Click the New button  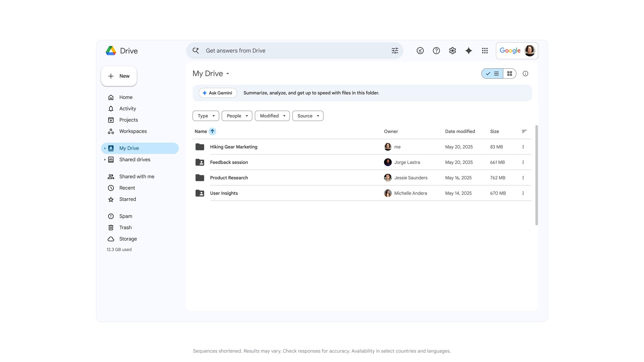(x=119, y=76)
